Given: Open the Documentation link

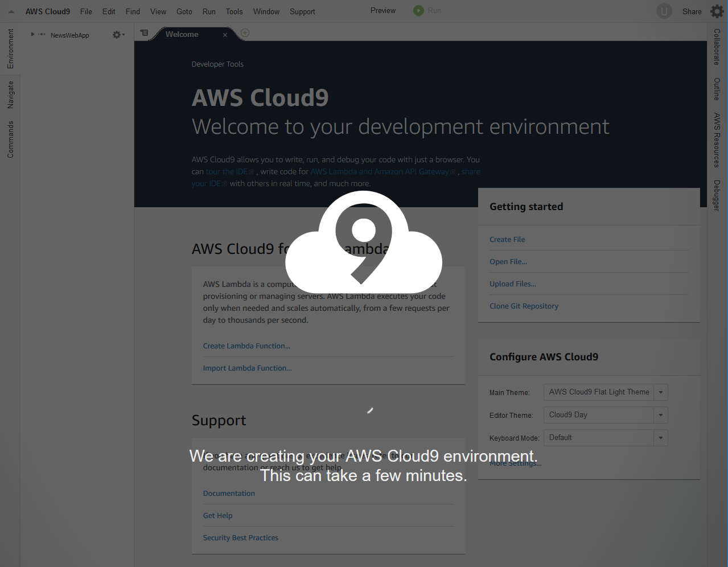Looking at the screenshot, I should click(229, 494).
